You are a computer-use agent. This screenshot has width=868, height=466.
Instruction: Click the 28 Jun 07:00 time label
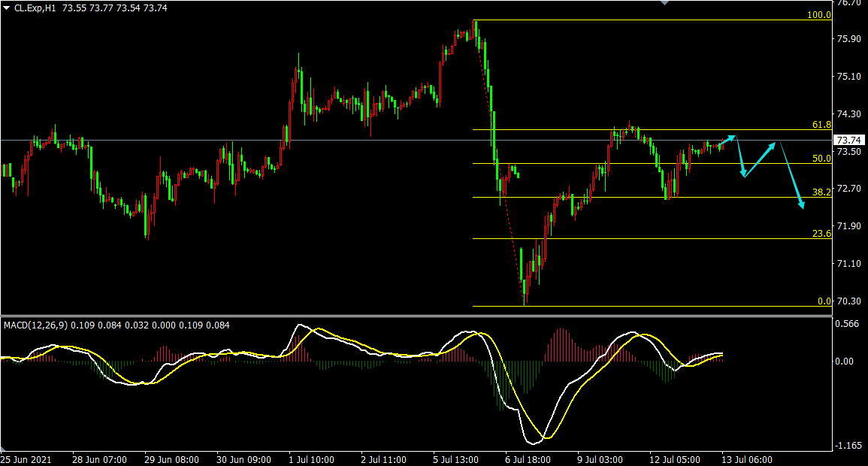[x=100, y=460]
